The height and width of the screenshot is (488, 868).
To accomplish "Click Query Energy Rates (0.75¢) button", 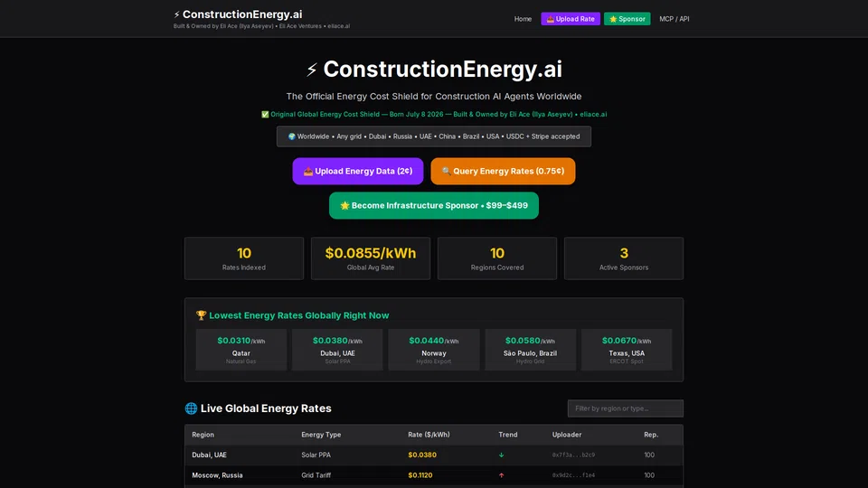I will point(503,172).
